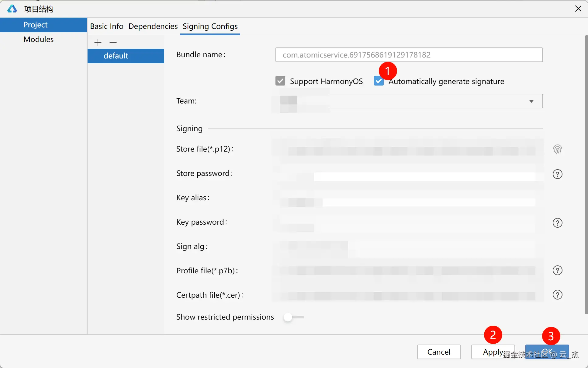
Task: Click the minus icon to remove config
Action: pos(113,43)
